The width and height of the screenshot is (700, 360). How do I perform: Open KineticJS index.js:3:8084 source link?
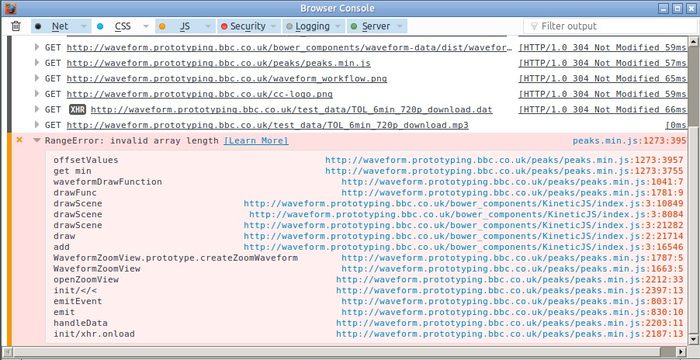point(466,214)
